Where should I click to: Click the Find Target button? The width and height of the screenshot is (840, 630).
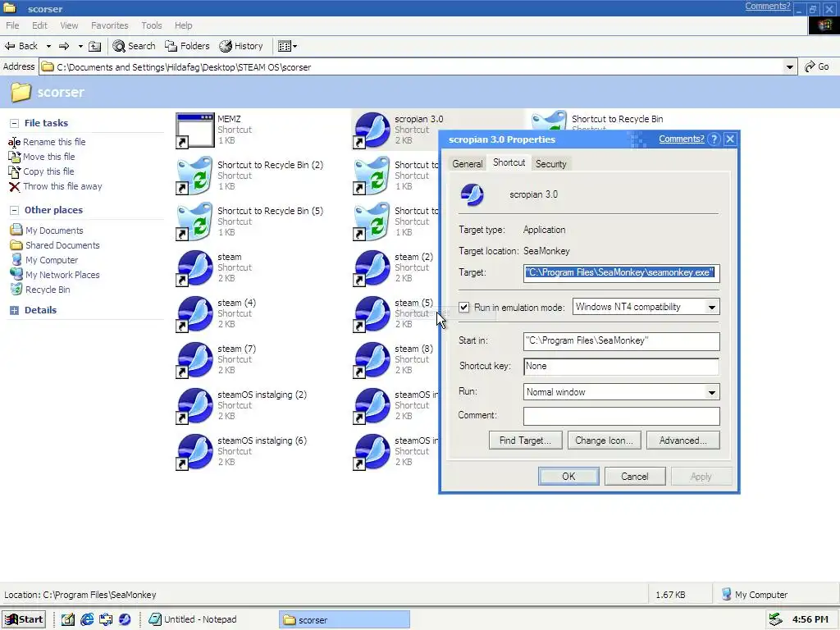526,441
